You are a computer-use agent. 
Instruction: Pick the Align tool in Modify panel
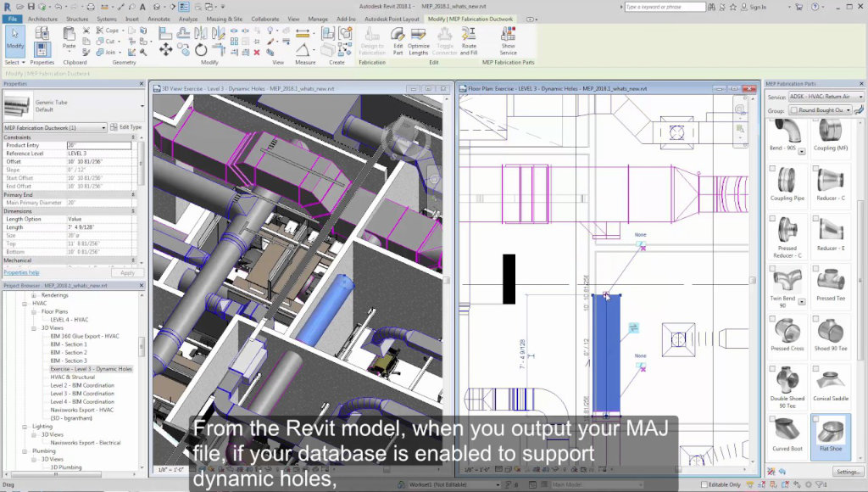point(165,33)
